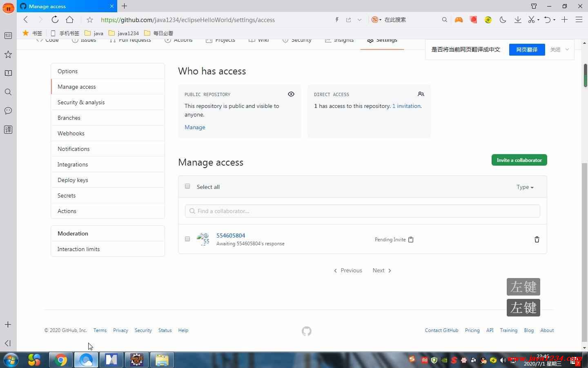Open Webhooks settings menu item
This screenshot has height=368, width=588.
coord(108,133)
